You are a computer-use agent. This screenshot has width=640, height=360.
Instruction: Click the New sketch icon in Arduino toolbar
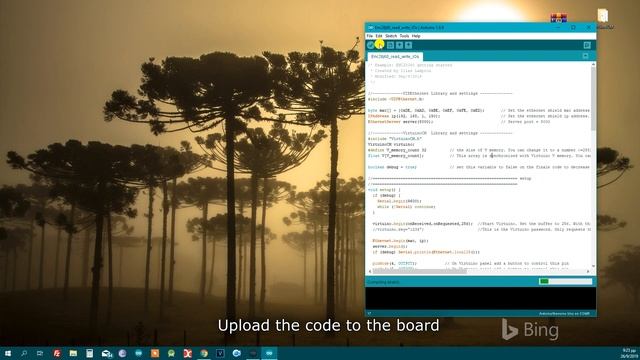[390, 45]
